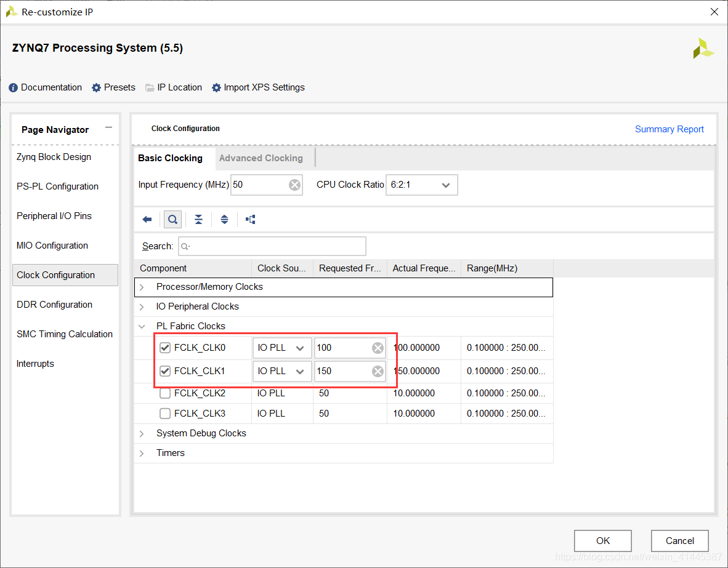Expand Processor/Memory Clocks group
The width and height of the screenshot is (728, 568).
[142, 287]
